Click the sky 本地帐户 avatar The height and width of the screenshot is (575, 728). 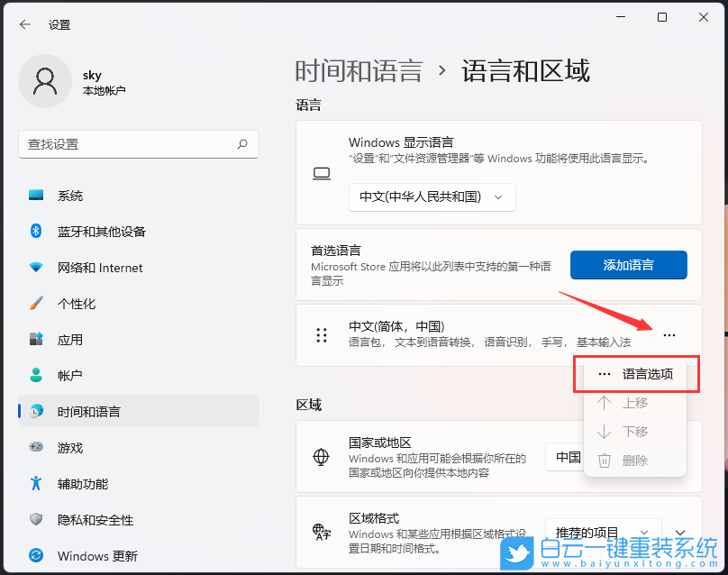pos(45,81)
